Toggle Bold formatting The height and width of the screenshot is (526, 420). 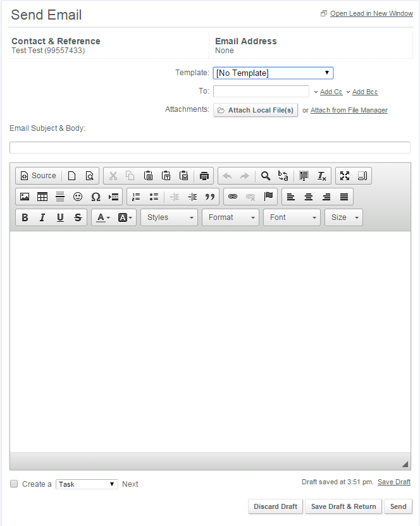point(25,217)
